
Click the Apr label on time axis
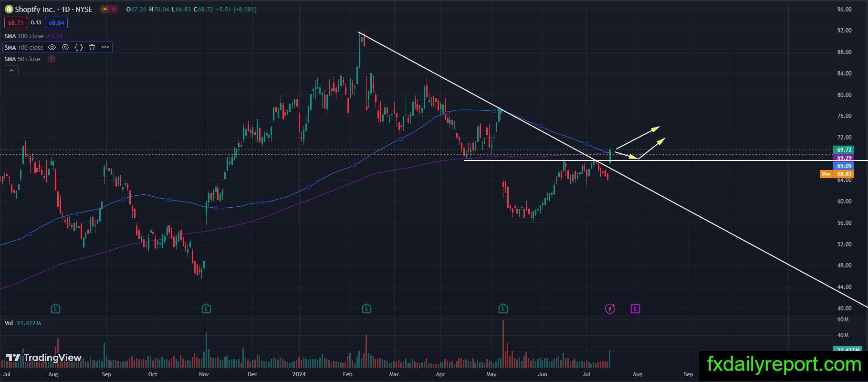pyautogui.click(x=440, y=374)
